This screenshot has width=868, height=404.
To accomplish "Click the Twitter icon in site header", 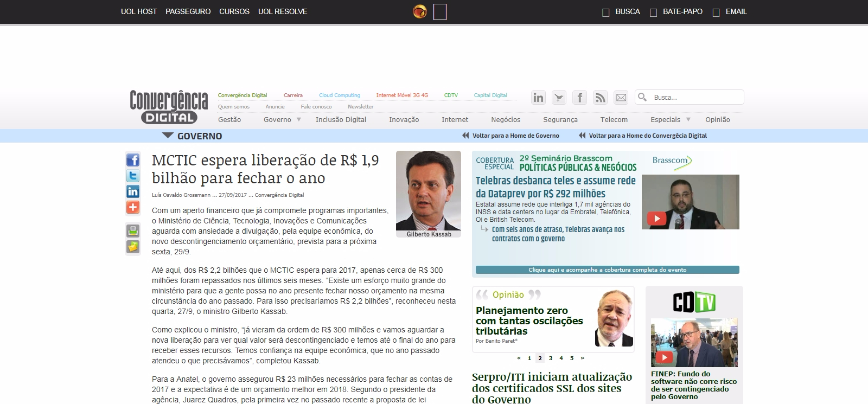I will click(x=559, y=98).
